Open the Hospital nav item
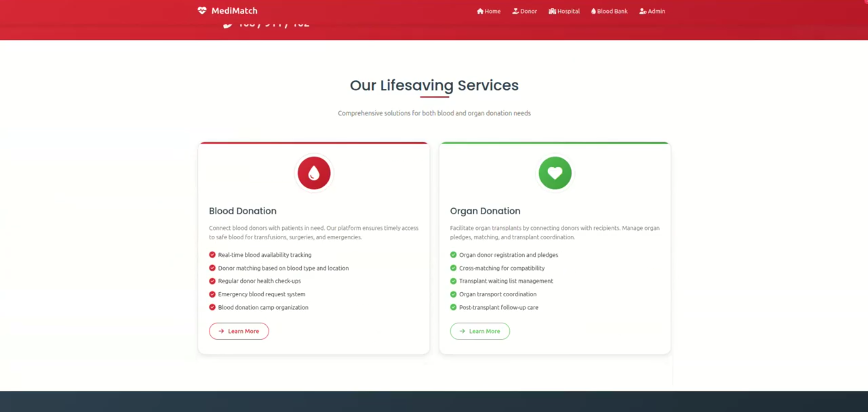Screen dimensions: 868x412 [564, 11]
